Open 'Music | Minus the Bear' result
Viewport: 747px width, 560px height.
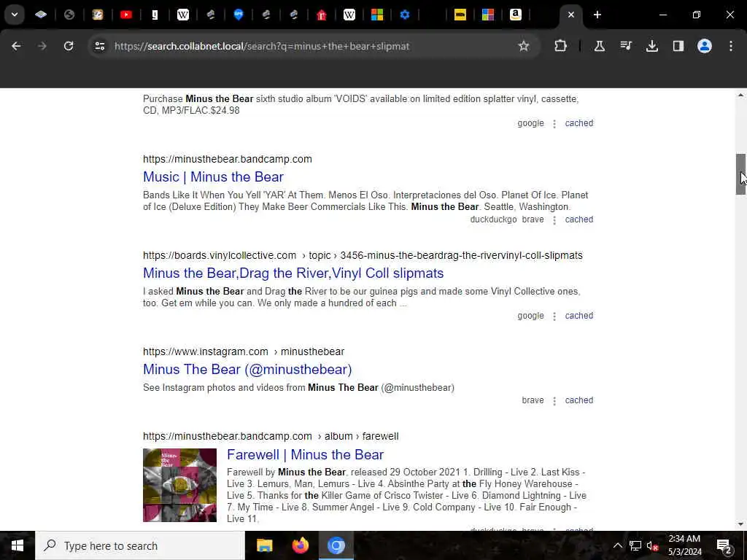[214, 177]
